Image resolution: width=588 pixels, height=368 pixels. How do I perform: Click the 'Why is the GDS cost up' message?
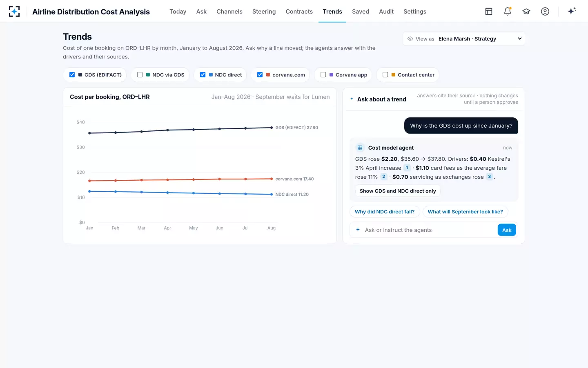coord(461,126)
